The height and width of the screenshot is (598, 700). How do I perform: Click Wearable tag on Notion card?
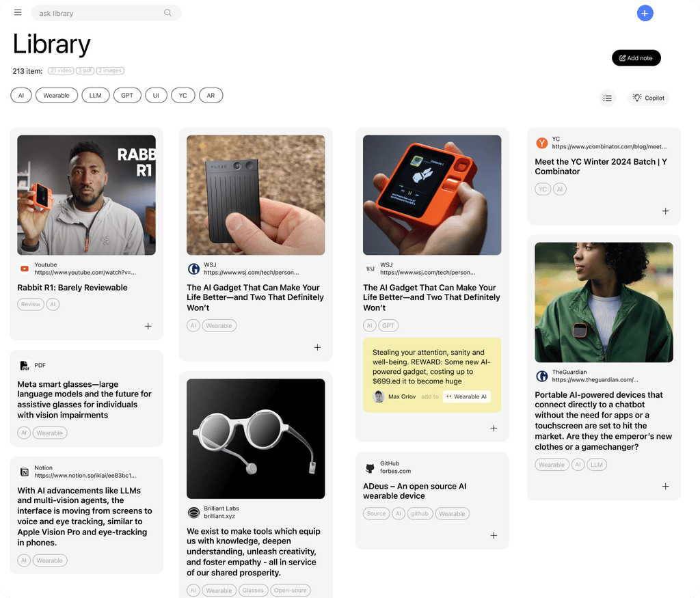click(x=49, y=560)
